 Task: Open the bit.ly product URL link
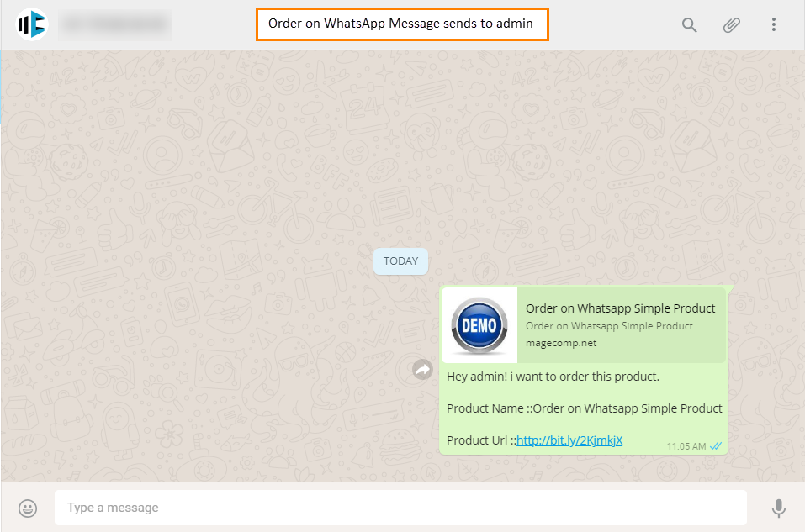tap(569, 440)
